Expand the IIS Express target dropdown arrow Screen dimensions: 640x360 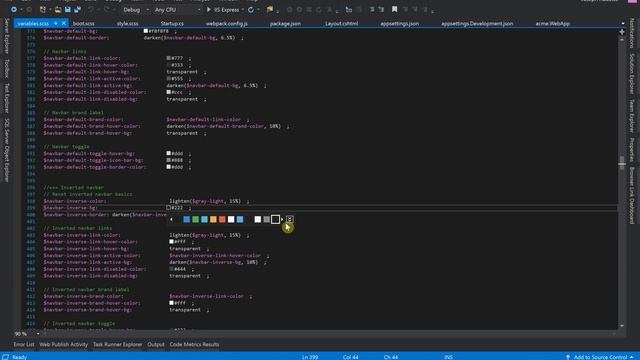pos(243,9)
